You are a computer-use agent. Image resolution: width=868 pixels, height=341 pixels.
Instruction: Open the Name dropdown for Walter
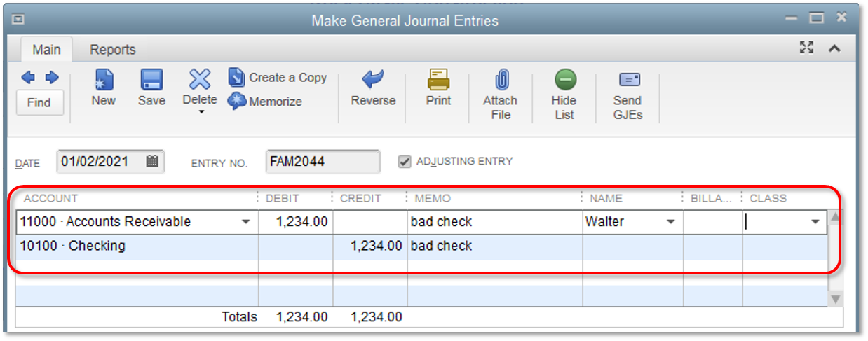pyautogui.click(x=671, y=222)
